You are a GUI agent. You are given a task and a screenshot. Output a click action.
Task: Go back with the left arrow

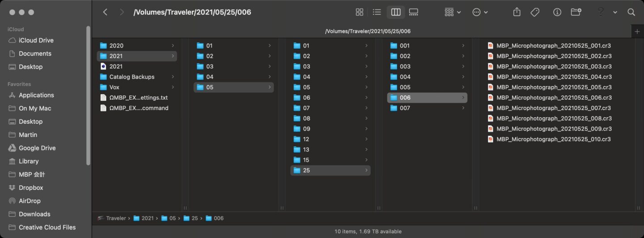(105, 12)
